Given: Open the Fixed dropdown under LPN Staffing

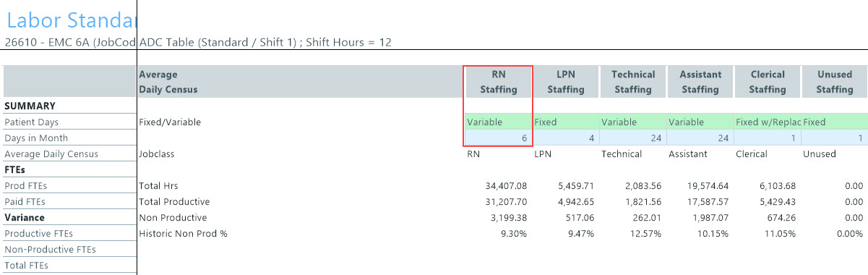Looking at the screenshot, I should coord(566,122).
